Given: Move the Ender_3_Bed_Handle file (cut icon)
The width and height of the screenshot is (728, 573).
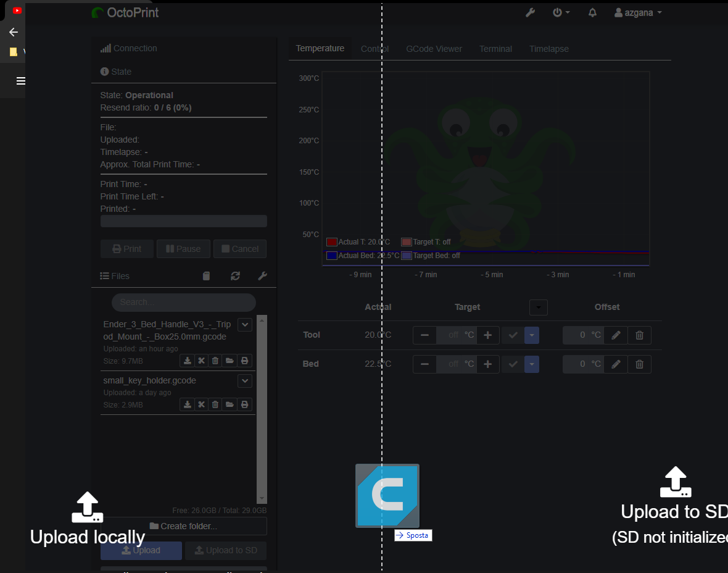Looking at the screenshot, I should pos(202,361).
